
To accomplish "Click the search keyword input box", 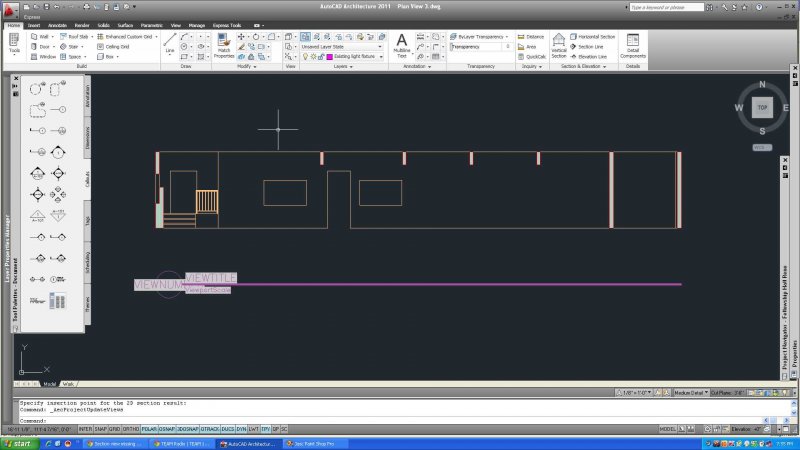I will [666, 7].
